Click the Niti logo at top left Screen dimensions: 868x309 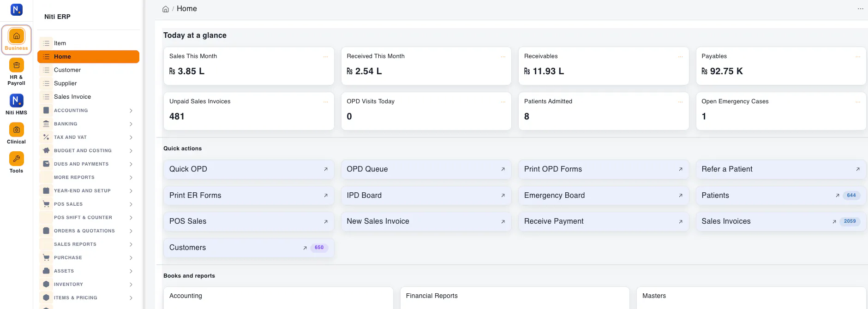(17, 9)
